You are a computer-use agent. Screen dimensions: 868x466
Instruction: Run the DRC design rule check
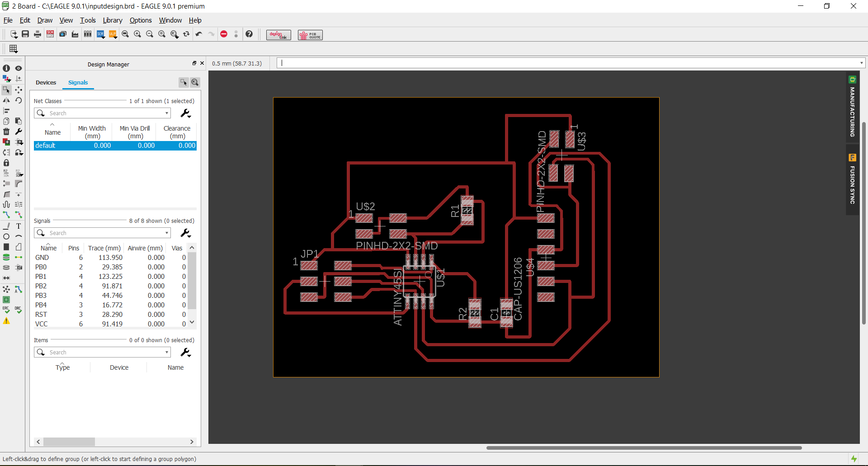pos(19,310)
